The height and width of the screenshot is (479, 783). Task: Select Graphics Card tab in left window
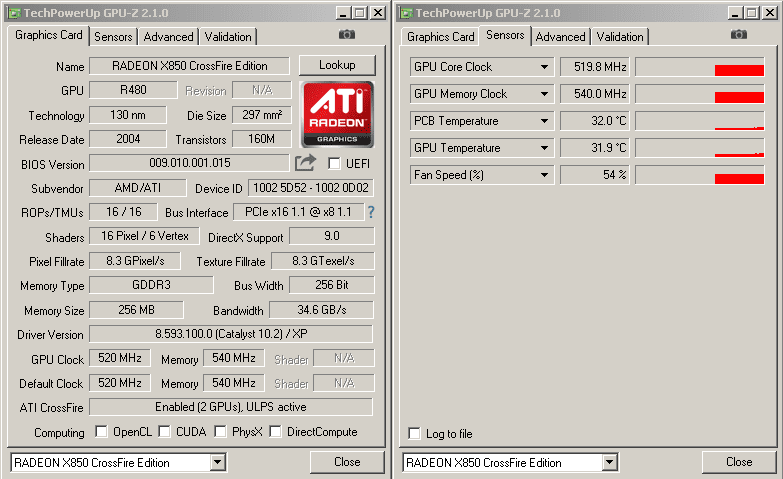[48, 35]
